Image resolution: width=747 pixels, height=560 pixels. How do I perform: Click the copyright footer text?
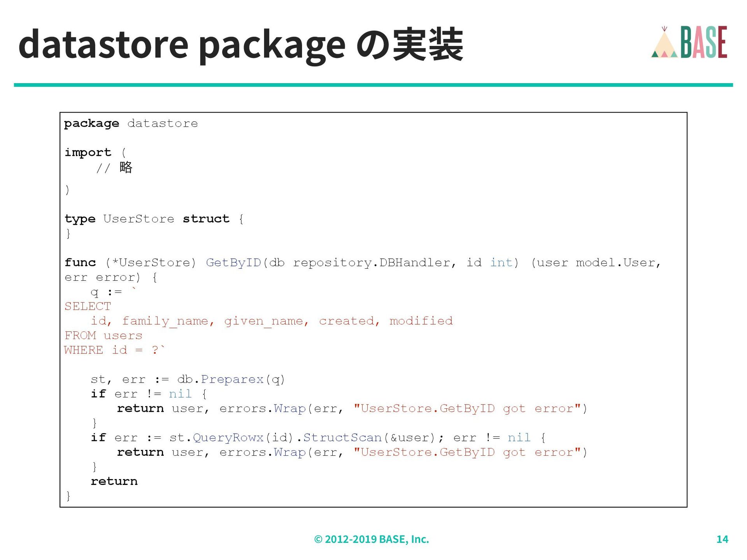(x=371, y=539)
